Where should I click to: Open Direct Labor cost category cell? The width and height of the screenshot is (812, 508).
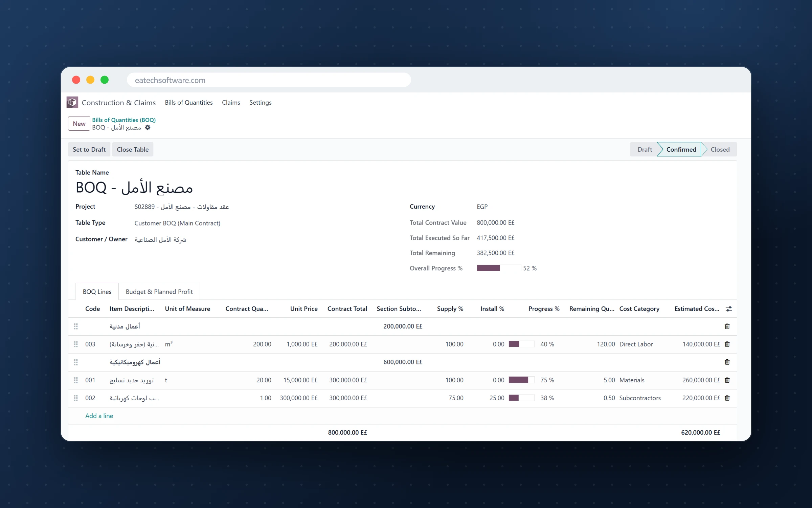pos(636,344)
